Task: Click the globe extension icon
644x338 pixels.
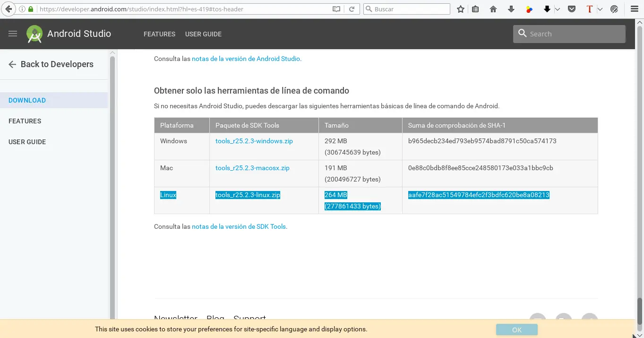Action: pyautogui.click(x=614, y=9)
